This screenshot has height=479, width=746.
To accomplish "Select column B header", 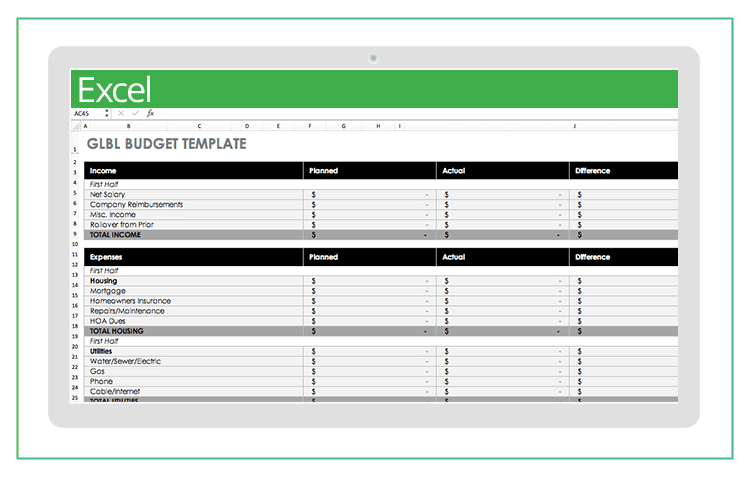I will [127, 127].
